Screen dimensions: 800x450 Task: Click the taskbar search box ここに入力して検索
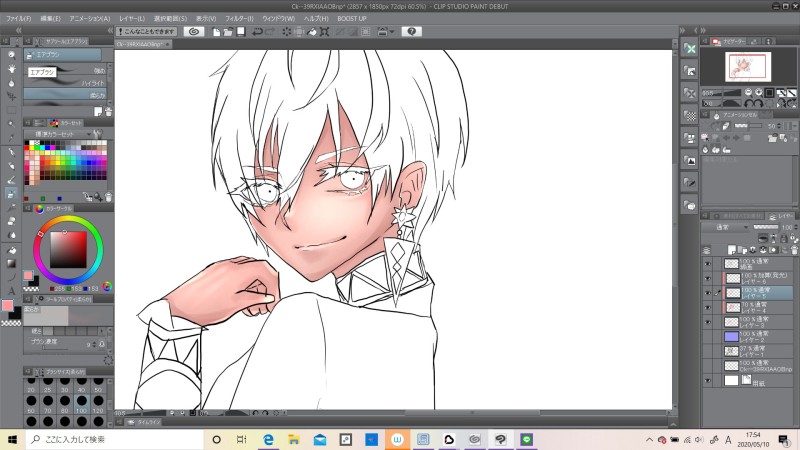point(115,439)
